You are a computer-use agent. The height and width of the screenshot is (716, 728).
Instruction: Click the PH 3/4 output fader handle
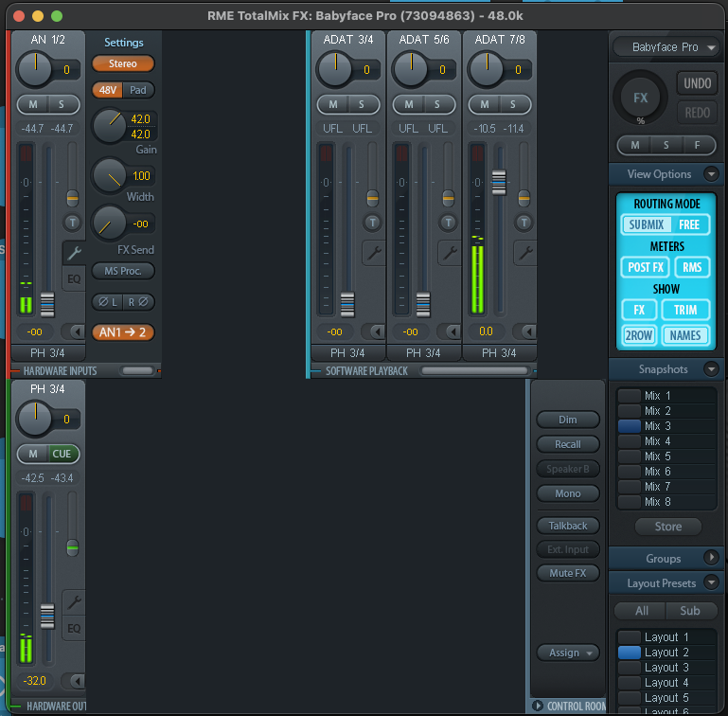pyautogui.click(x=47, y=617)
